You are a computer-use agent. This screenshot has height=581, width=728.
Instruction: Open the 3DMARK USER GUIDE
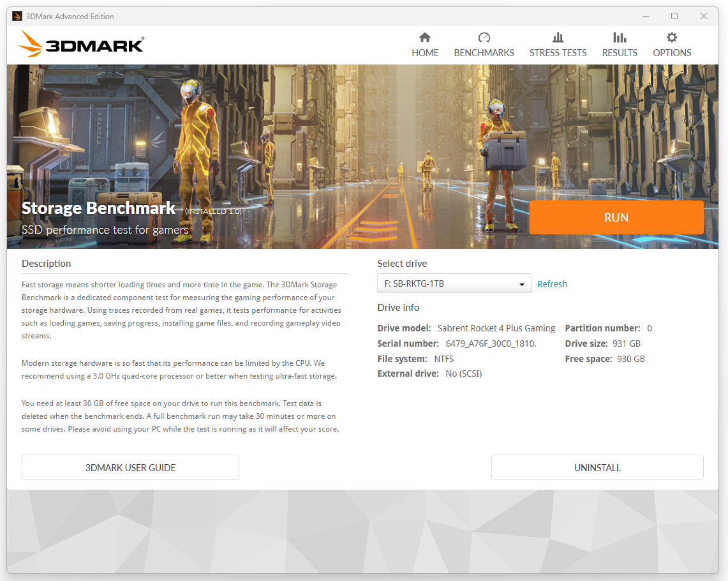130,468
